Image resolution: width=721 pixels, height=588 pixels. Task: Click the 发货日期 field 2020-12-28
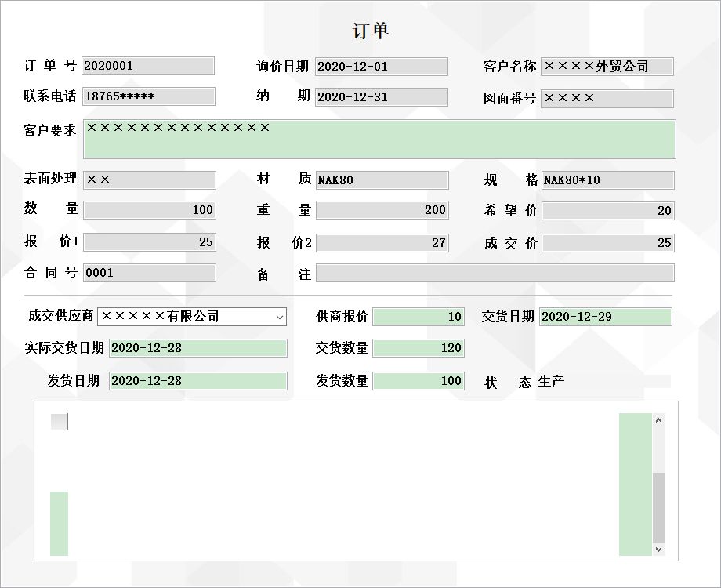198,381
